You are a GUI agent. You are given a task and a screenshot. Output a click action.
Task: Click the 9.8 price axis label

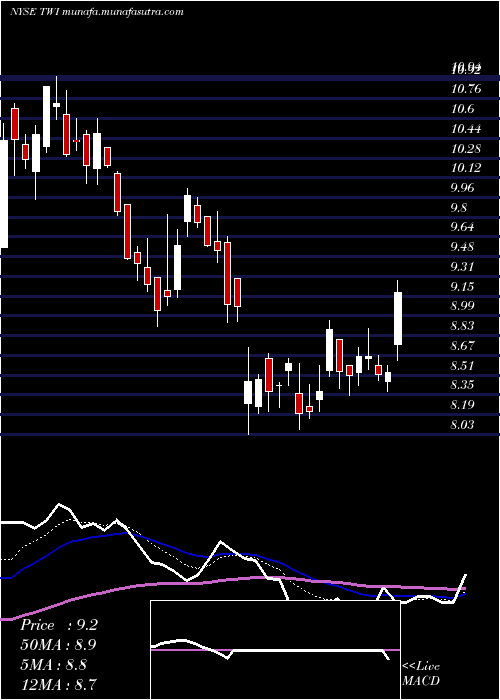pyautogui.click(x=459, y=208)
